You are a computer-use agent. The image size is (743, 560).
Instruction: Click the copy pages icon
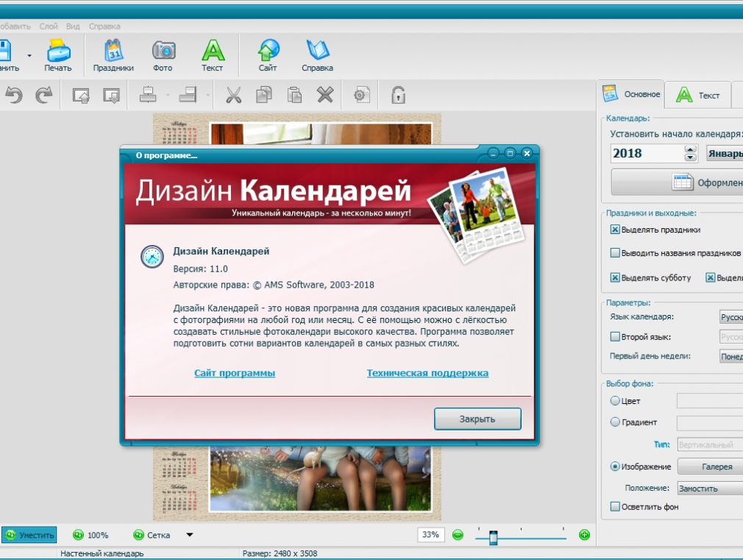click(264, 96)
